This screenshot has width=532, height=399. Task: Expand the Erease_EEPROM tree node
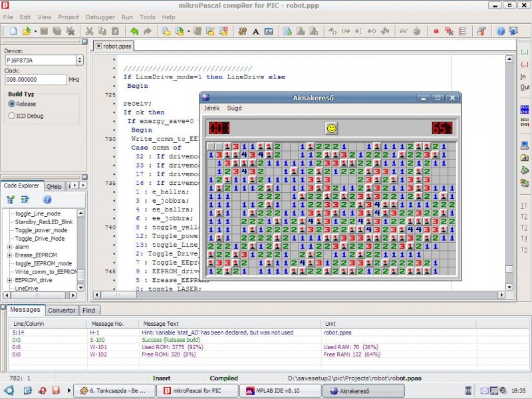pos(9,255)
